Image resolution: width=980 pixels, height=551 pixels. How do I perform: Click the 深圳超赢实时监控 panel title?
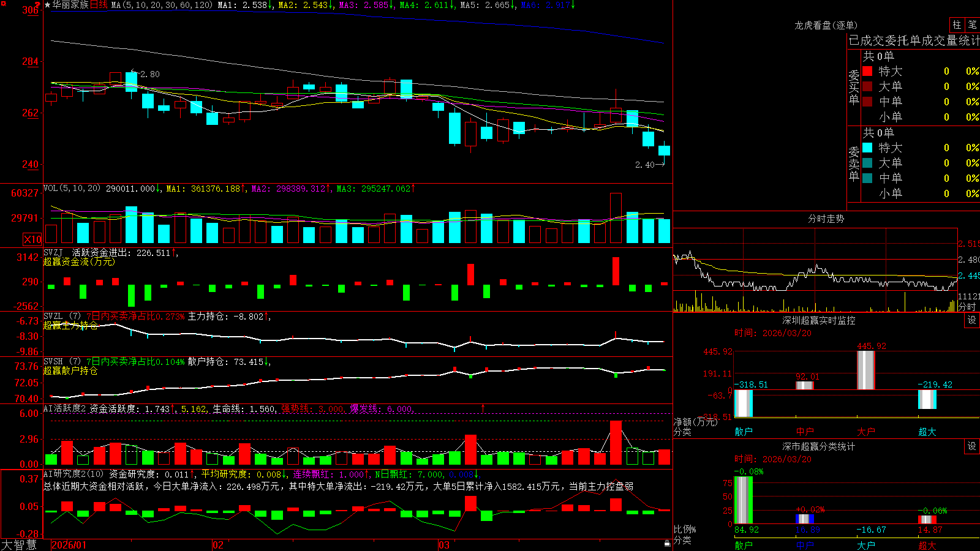[x=819, y=320]
